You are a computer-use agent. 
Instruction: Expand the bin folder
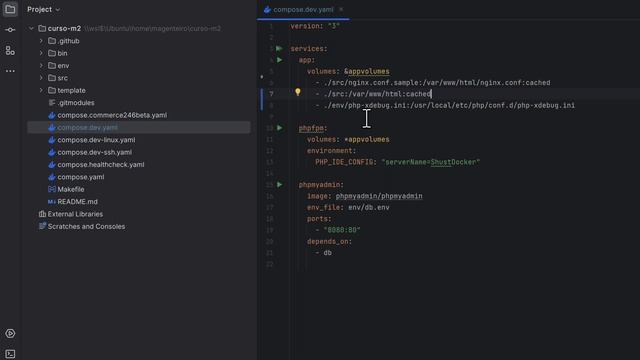click(41, 53)
